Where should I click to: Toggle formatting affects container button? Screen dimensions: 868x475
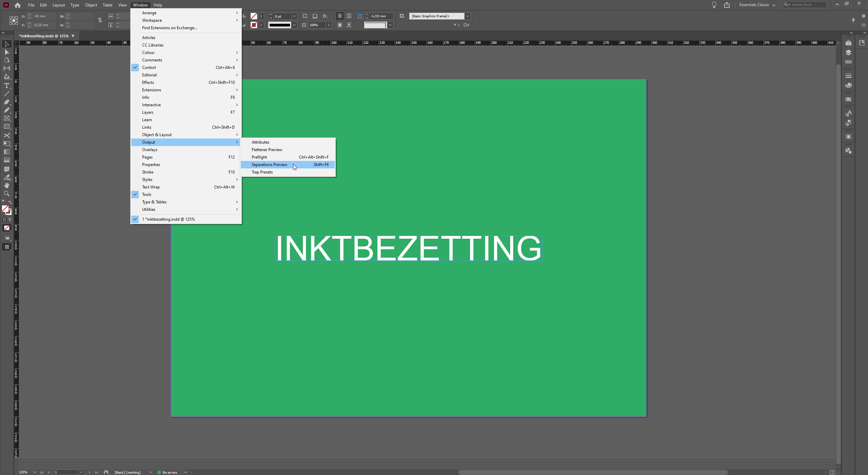4,220
